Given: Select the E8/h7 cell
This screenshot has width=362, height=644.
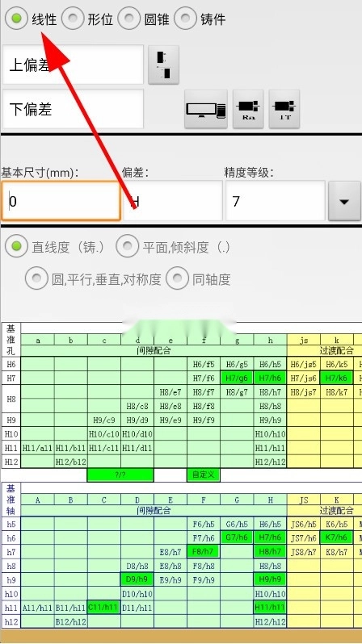Looking at the screenshot, I should pos(170,551).
